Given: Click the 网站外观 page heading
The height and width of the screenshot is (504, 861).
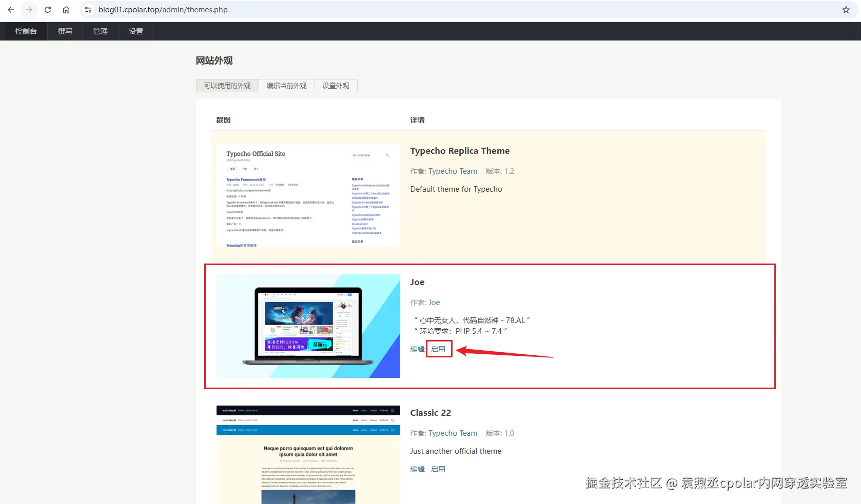Looking at the screenshot, I should click(x=214, y=61).
